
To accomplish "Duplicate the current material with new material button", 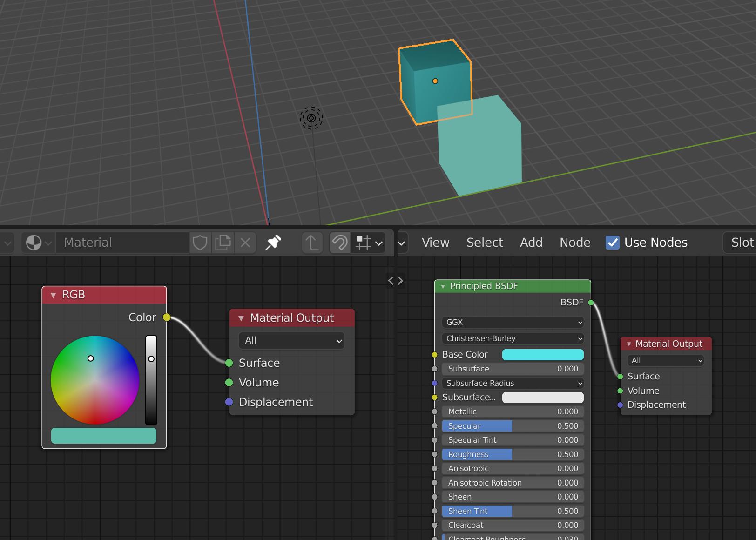I will 223,242.
